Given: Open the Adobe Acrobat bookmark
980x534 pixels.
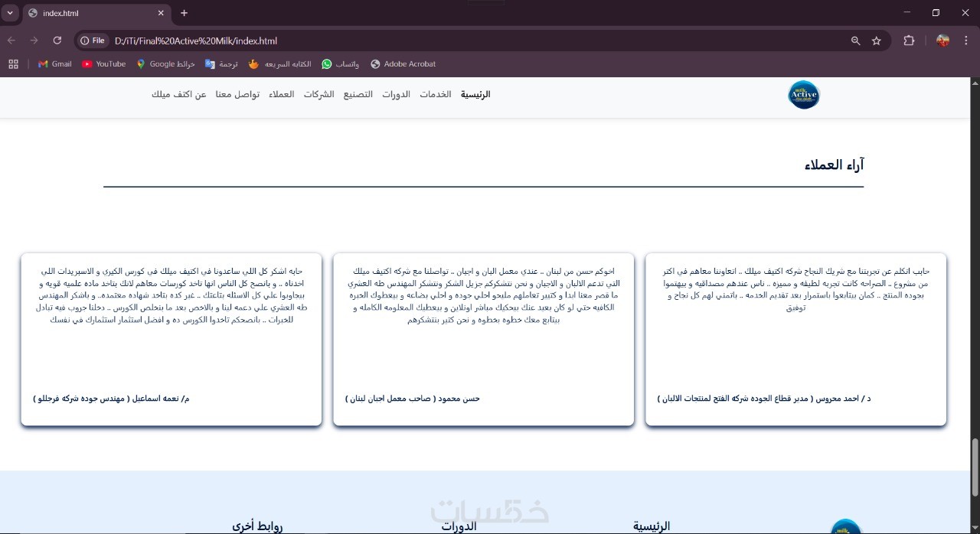Looking at the screenshot, I should coord(403,64).
